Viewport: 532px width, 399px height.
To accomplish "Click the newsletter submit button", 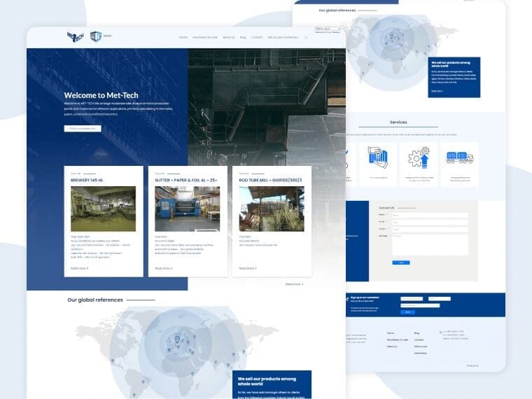I will pos(408,312).
